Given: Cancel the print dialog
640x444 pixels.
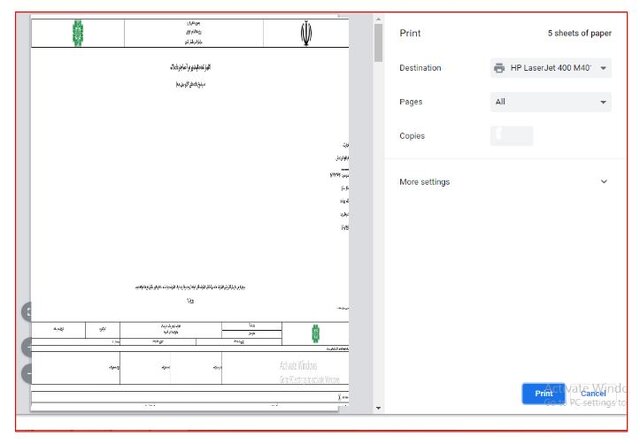Looking at the screenshot, I should pos(593,393).
